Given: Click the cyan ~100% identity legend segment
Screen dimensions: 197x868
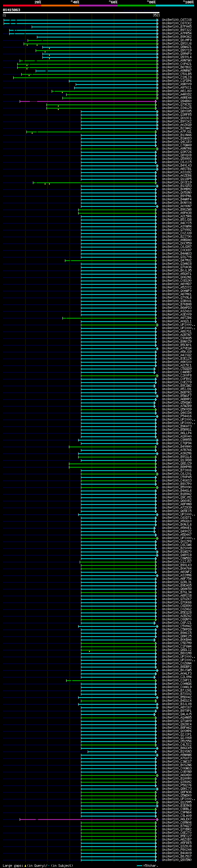Looking at the screenshot, I should click(175, 6).
